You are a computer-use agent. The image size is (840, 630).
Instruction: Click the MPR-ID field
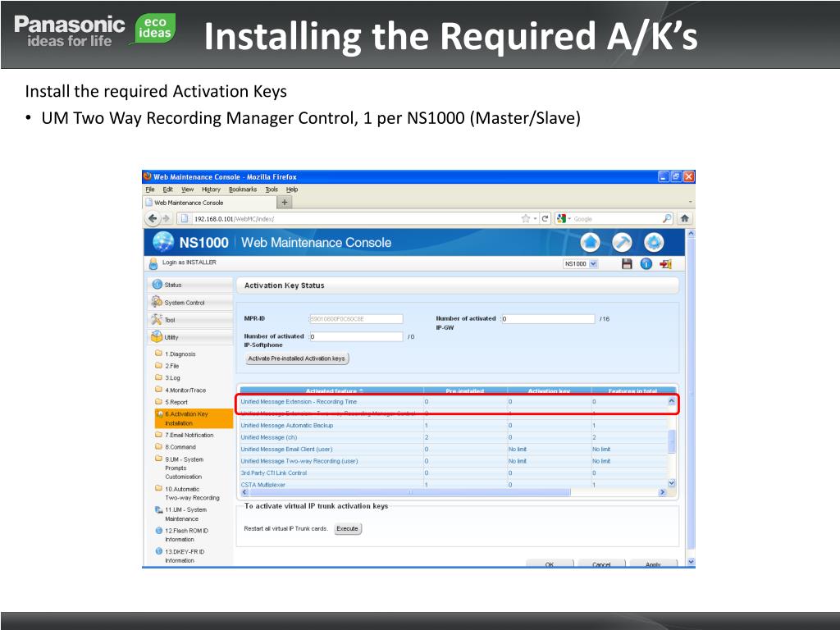pos(356,319)
